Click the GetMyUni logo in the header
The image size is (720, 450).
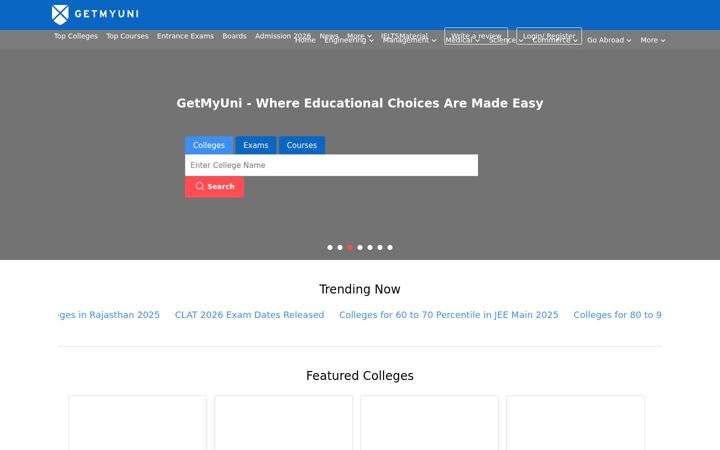coord(95,14)
